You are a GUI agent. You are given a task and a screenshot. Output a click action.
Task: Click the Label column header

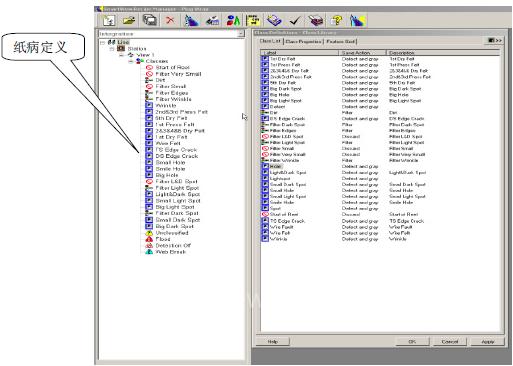pos(299,53)
